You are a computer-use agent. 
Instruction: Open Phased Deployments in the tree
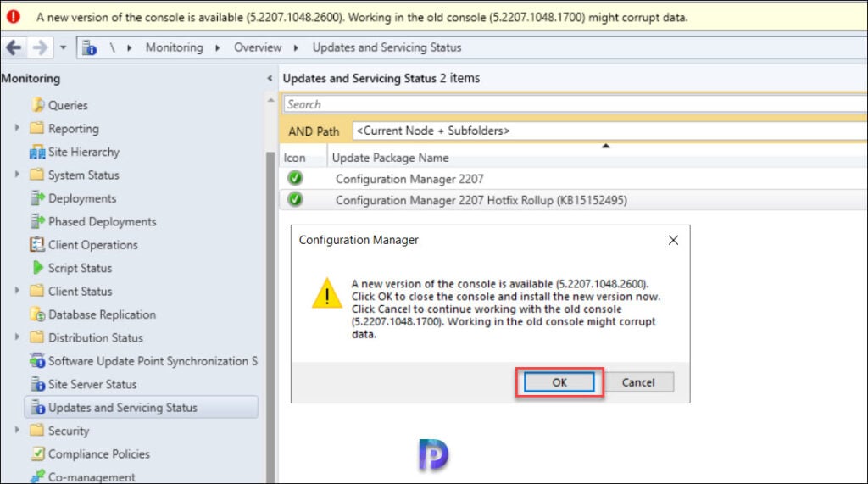coord(103,221)
